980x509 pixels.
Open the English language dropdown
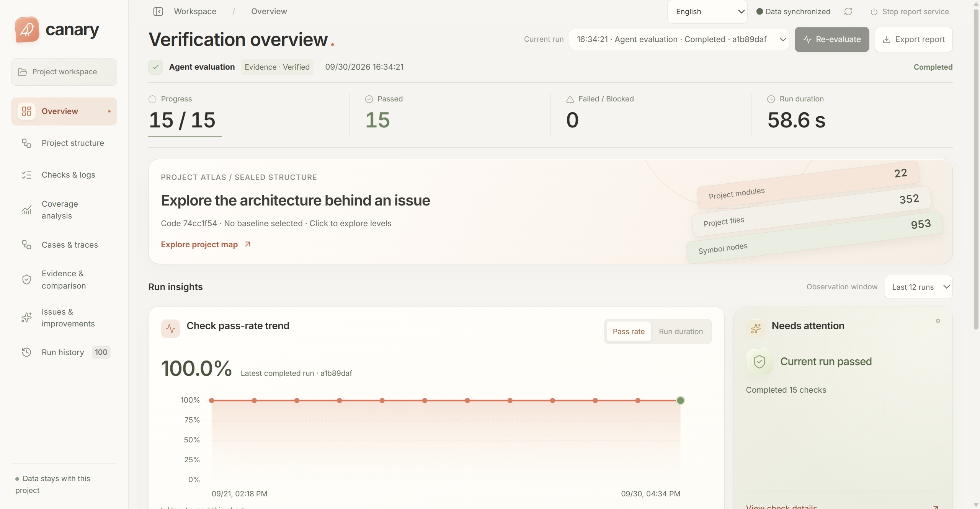click(x=707, y=12)
